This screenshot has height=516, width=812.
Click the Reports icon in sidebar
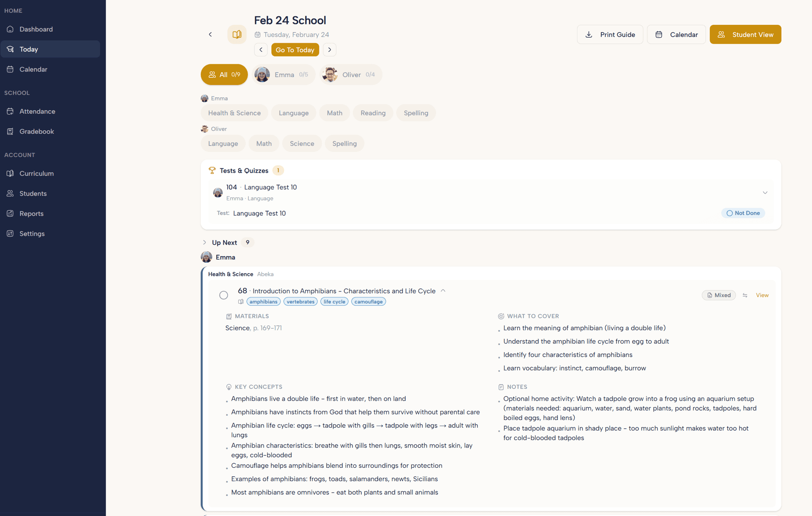click(10, 213)
